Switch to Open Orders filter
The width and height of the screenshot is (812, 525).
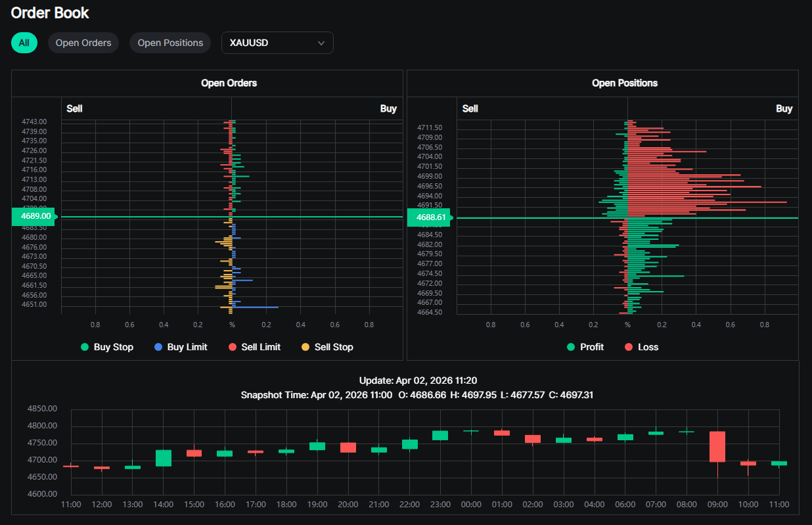pyautogui.click(x=83, y=43)
